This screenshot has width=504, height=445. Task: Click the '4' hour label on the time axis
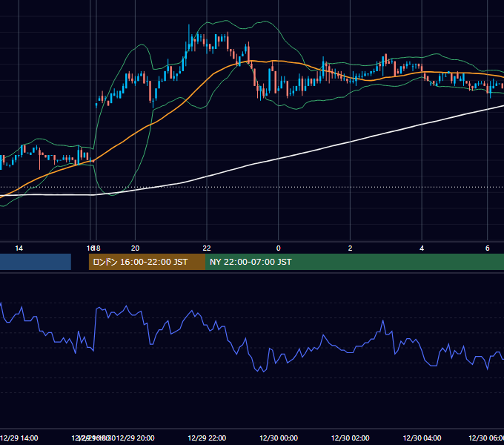(422, 248)
